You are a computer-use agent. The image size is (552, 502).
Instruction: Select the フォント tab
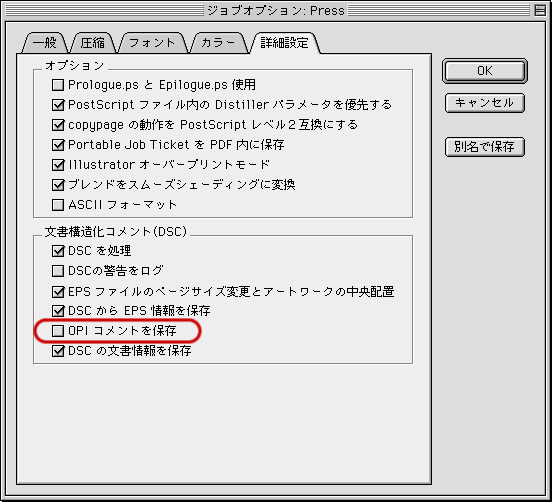pyautogui.click(x=152, y=43)
